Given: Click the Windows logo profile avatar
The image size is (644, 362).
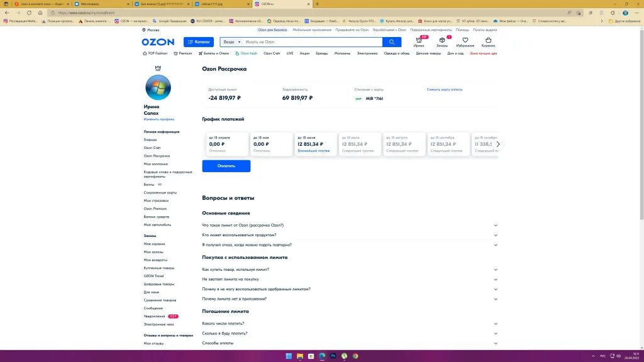Looking at the screenshot, I should tap(158, 87).
